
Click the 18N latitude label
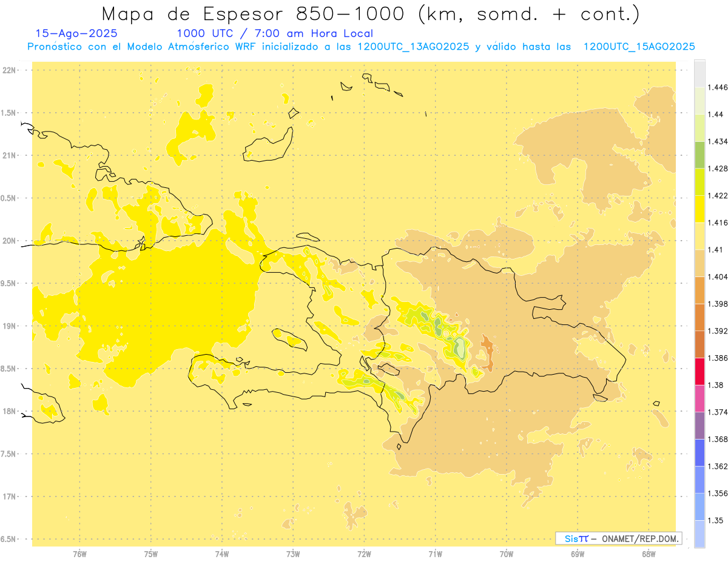[10, 411]
